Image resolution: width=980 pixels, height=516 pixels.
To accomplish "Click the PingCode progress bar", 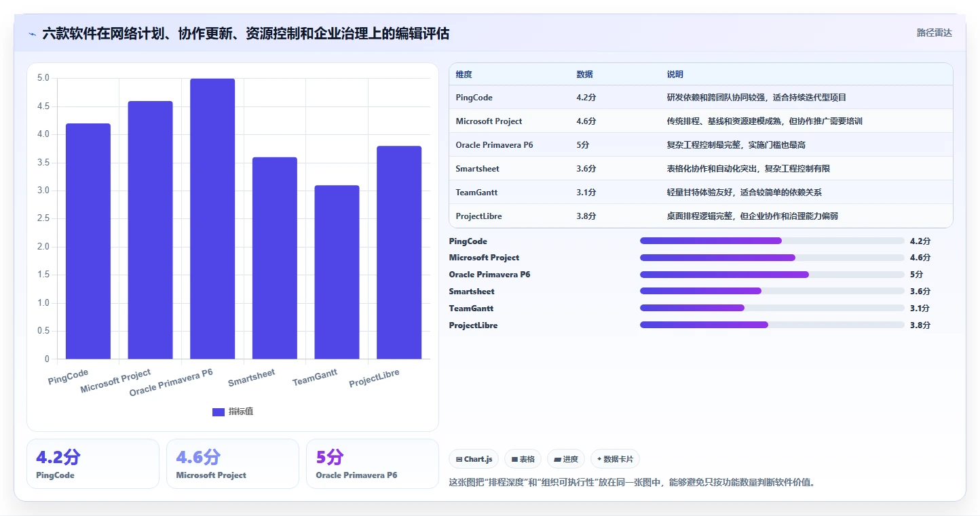I will 772,241.
